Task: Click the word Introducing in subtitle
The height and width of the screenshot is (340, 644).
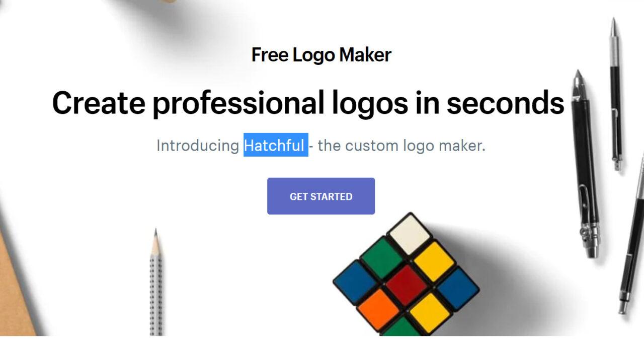Action: click(x=198, y=146)
